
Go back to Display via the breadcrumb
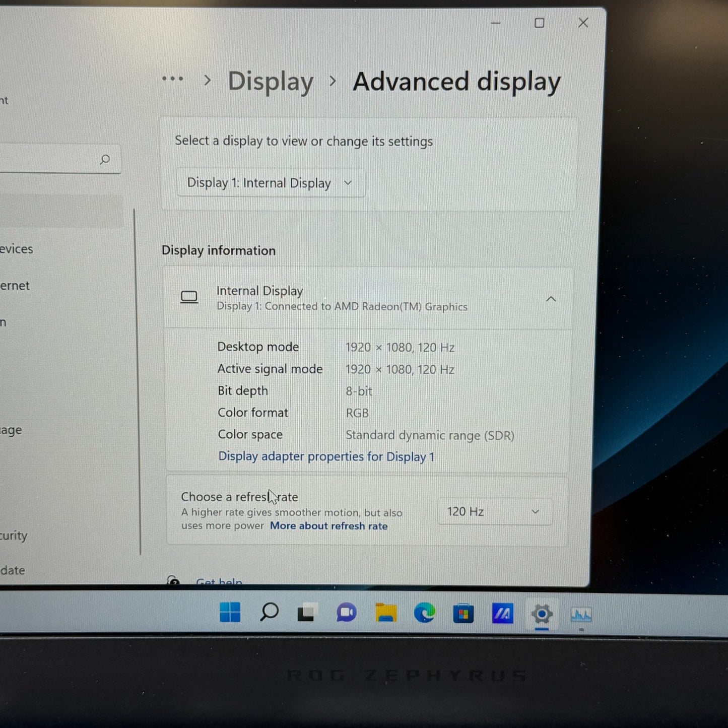pos(270,81)
